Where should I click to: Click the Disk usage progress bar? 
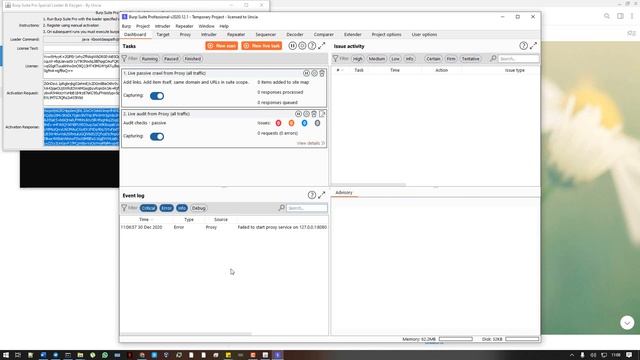(x=522, y=339)
